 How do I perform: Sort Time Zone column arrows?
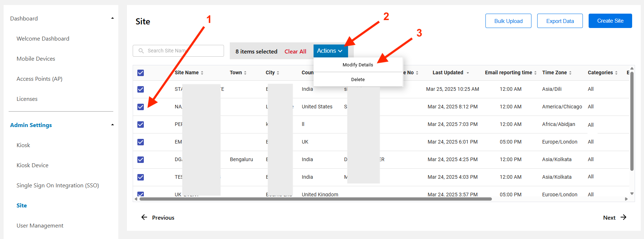(570, 73)
